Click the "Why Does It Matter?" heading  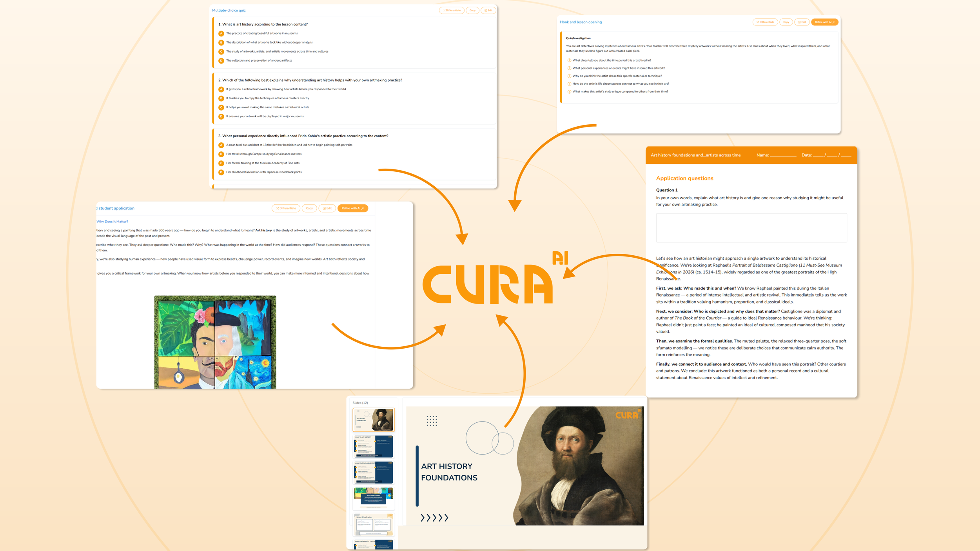tap(113, 222)
